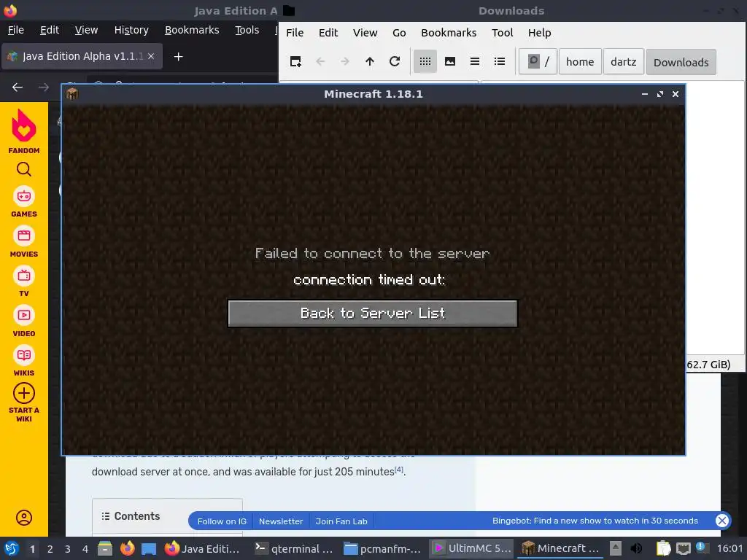The width and height of the screenshot is (747, 560).
Task: Focus the Java Edition Firefox window in taskbar
Action: click(x=203, y=548)
